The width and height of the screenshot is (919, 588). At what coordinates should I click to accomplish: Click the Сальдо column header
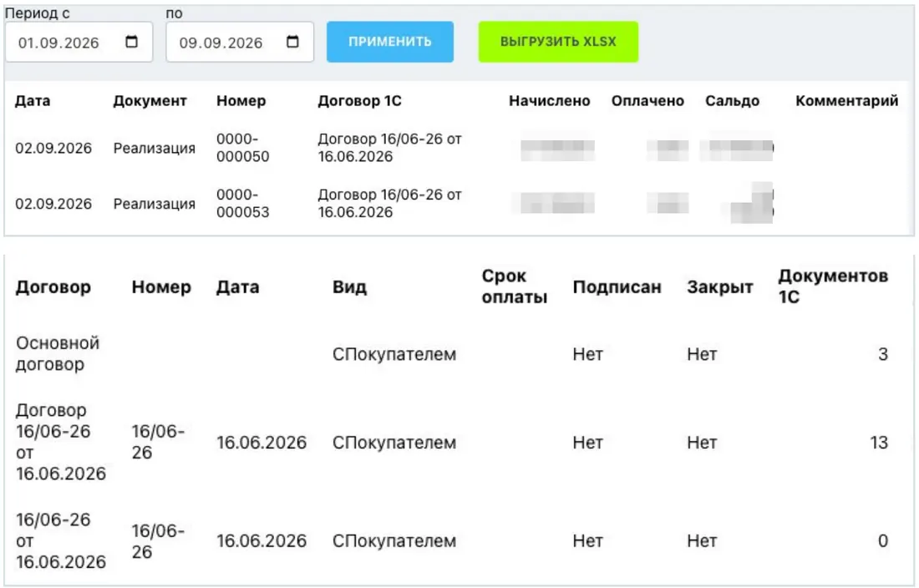(732, 101)
